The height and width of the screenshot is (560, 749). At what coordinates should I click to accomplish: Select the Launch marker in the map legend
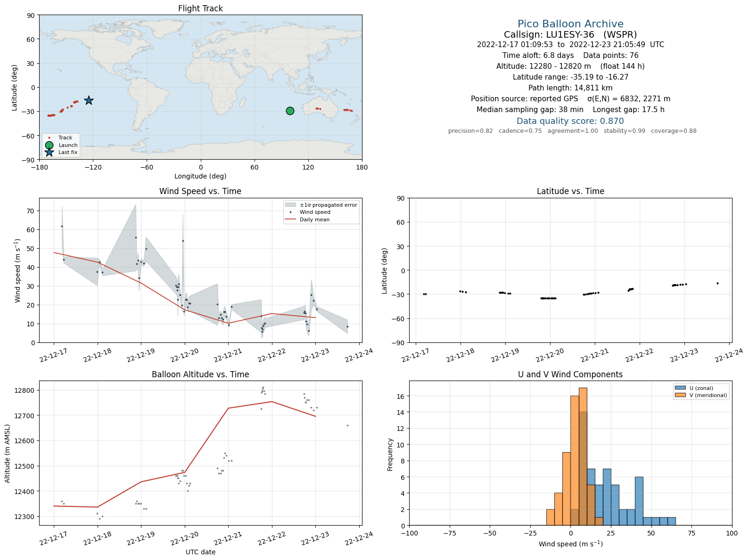(x=49, y=145)
